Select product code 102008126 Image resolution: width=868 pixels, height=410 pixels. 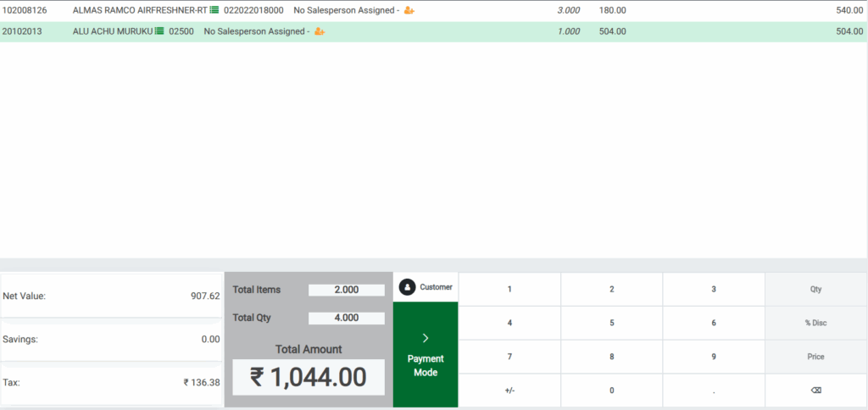point(25,10)
